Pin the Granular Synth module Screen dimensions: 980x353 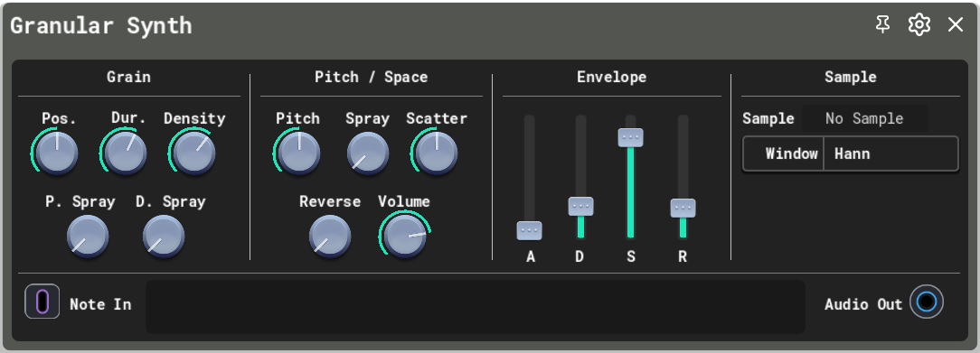coord(882,25)
